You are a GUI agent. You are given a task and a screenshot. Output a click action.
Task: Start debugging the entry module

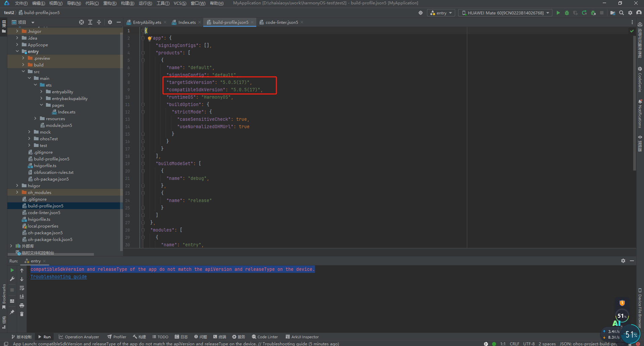pyautogui.click(x=567, y=13)
